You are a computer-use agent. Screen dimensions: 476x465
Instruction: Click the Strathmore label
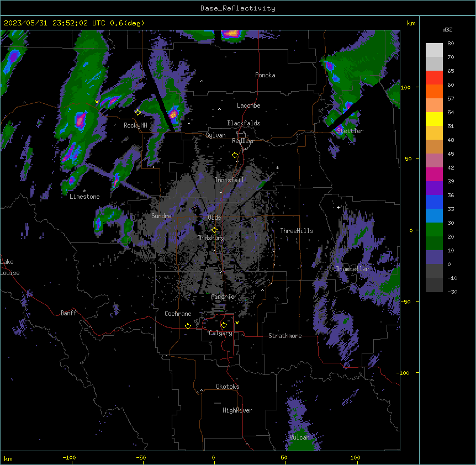[285, 336]
